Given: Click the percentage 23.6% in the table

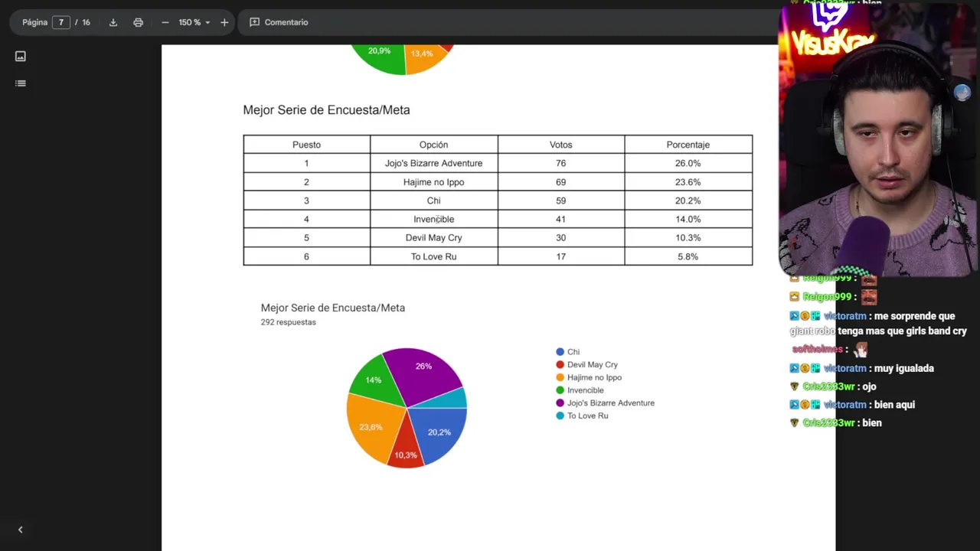Looking at the screenshot, I should 688,182.
